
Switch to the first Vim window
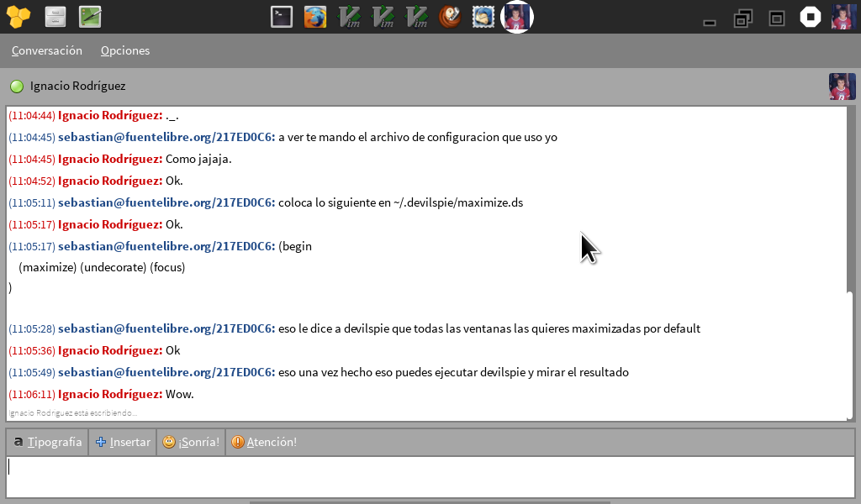click(349, 17)
